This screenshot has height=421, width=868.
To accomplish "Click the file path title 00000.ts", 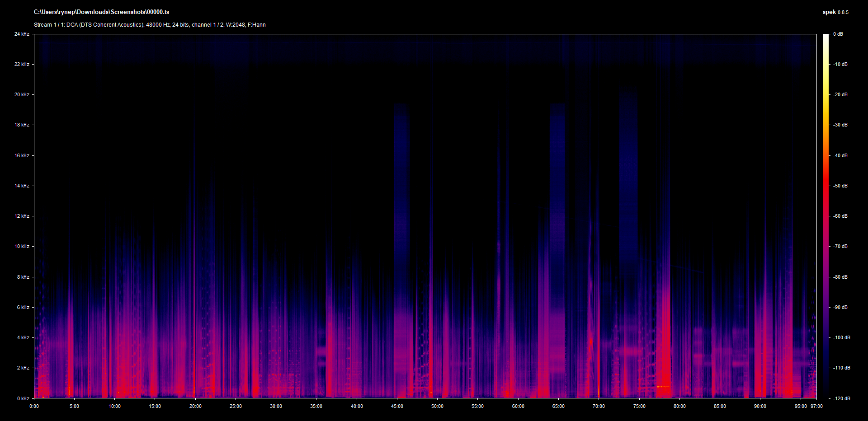I will [101, 12].
